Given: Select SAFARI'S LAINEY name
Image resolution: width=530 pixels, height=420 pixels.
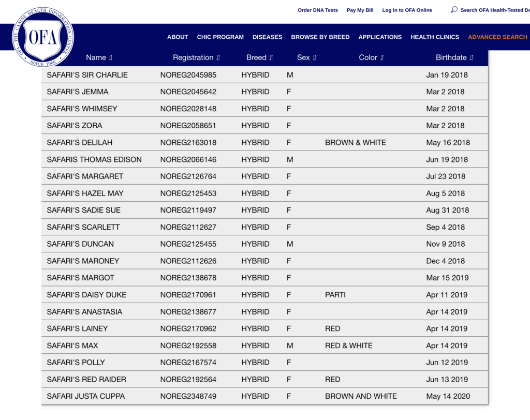Looking at the screenshot, I should [77, 329].
